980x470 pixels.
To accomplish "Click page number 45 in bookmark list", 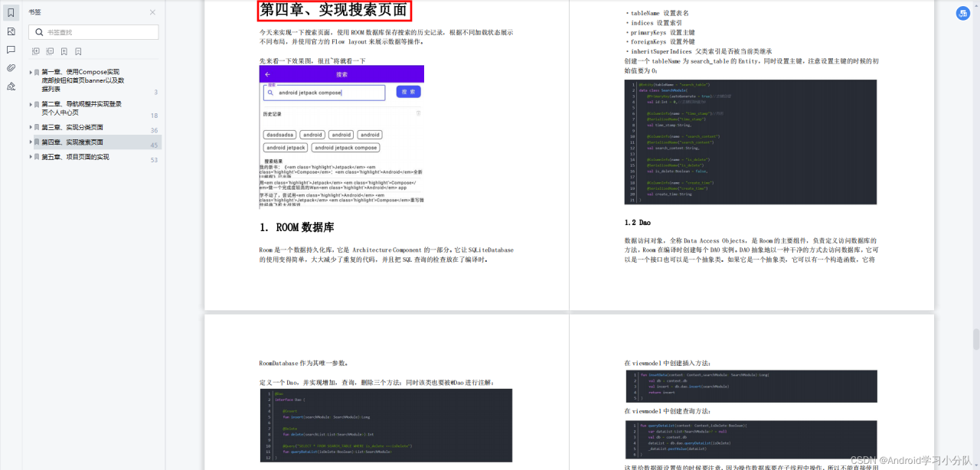I will tap(154, 145).
